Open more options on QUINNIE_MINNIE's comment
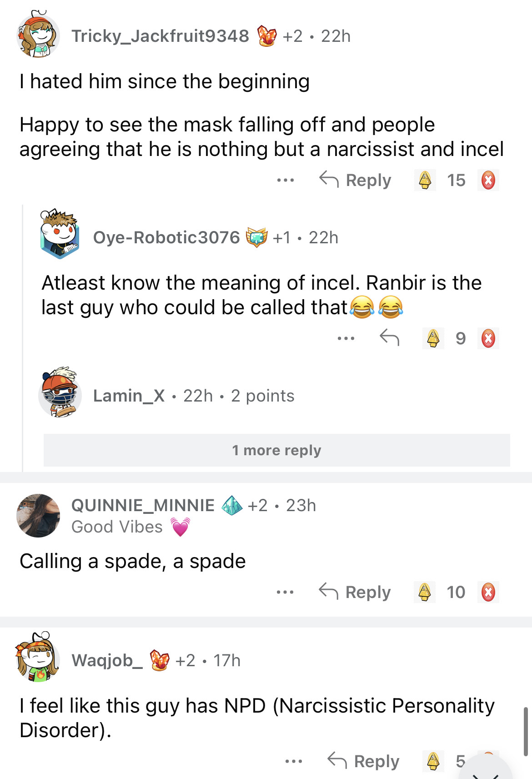 (285, 593)
